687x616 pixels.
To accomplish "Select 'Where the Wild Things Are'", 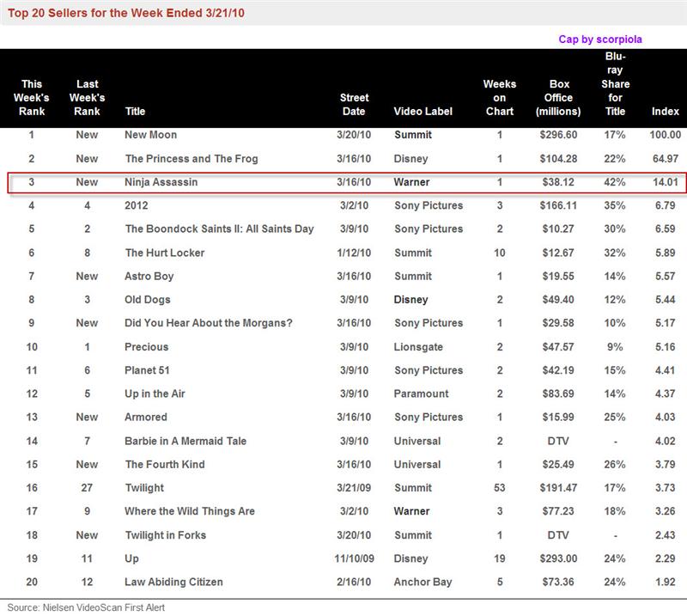I will click(x=189, y=511).
